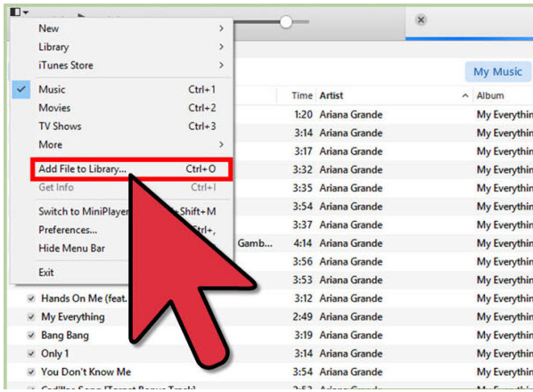Screen dimensions: 533x392
Task: Click the 3:32 time cell
Action: [302, 169]
